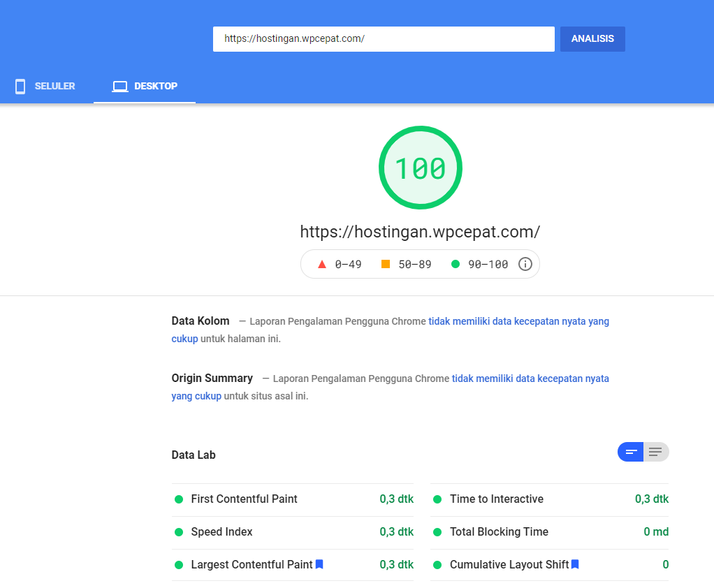714x588 pixels.
Task: Switch to the SELULER tab
Action: [x=46, y=87]
